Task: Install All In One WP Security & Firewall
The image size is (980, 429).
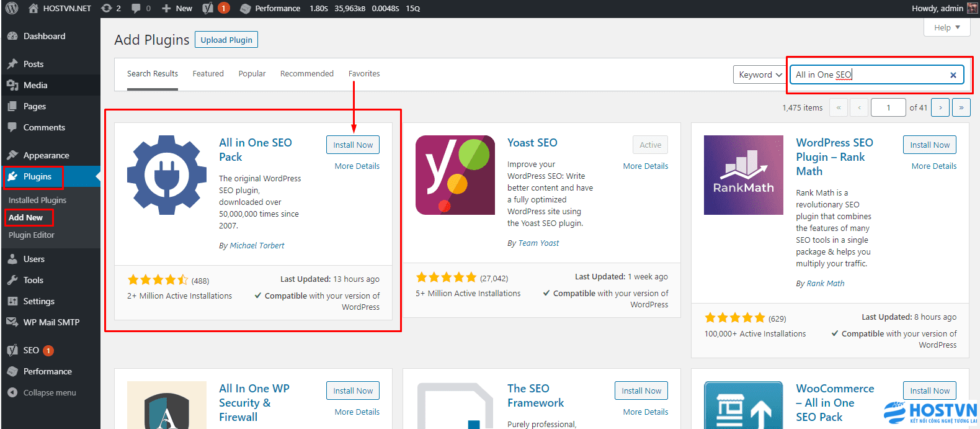Action: pos(353,391)
